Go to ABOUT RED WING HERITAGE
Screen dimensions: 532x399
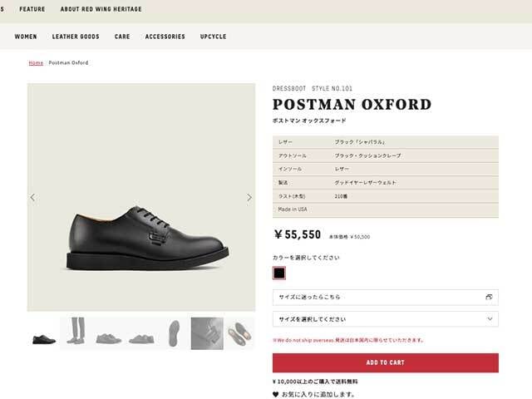[101, 9]
